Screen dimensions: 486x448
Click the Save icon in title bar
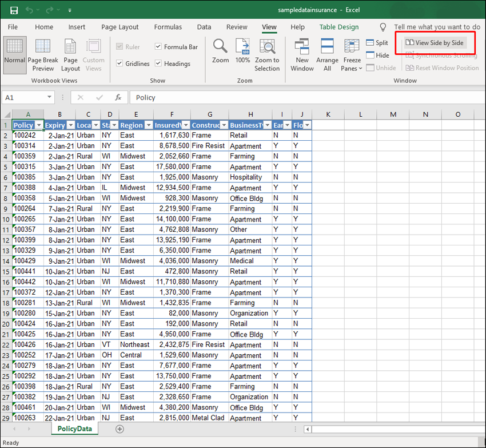pos(14,10)
